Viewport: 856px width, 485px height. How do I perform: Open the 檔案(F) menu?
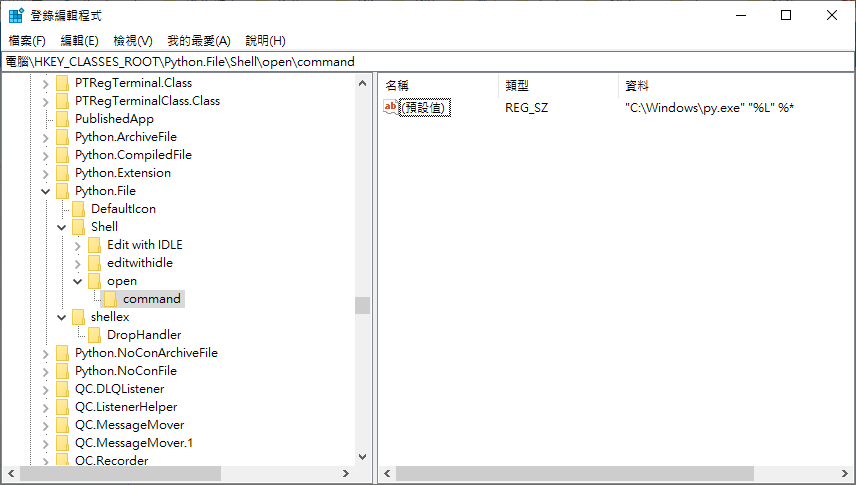[27, 40]
